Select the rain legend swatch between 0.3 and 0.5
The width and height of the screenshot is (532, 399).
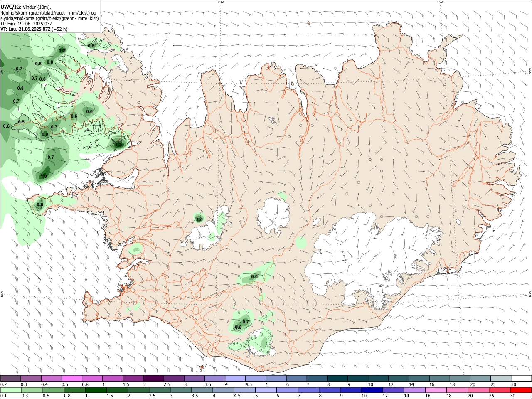[x=33, y=390]
